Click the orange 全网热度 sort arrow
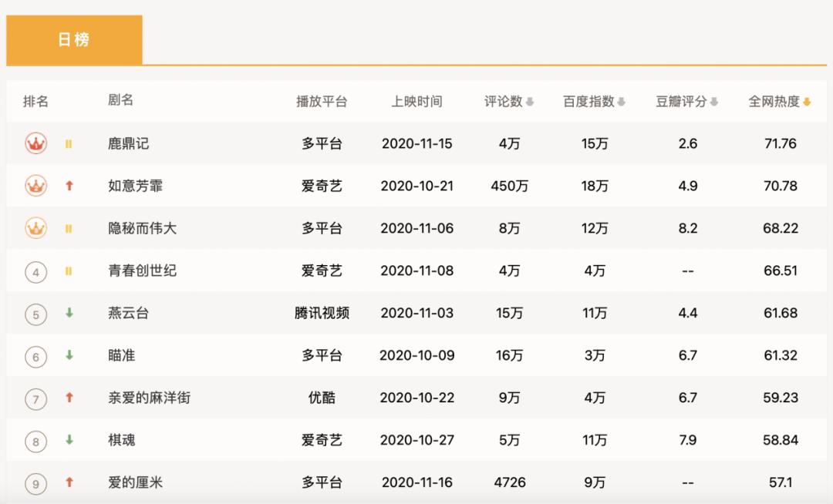The image size is (833, 504). tap(807, 102)
